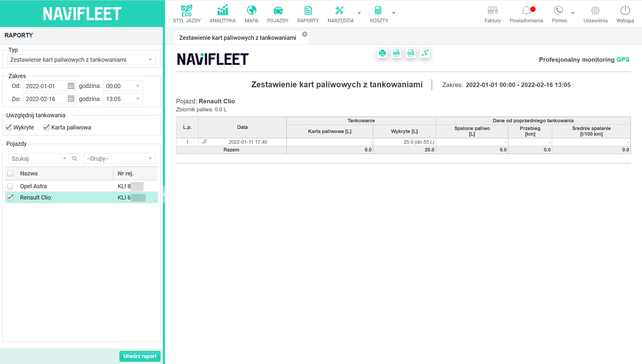Open the Analityka chart section
The height and width of the screenshot is (364, 642).
click(x=222, y=14)
